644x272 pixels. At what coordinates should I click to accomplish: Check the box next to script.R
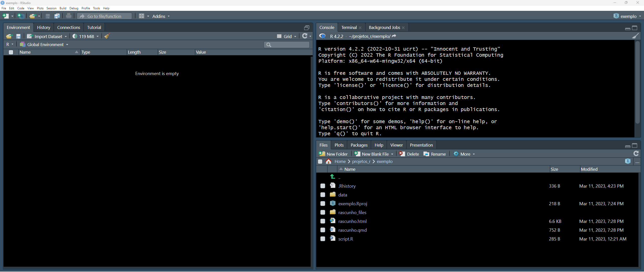click(323, 239)
